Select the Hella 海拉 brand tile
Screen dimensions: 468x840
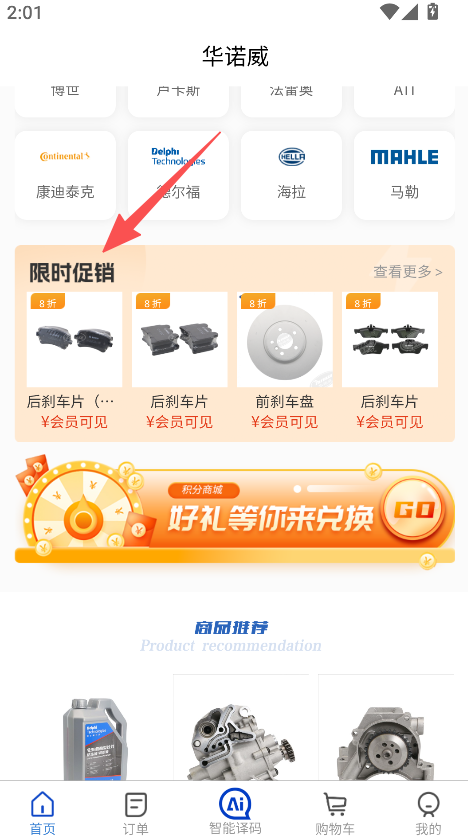point(291,175)
